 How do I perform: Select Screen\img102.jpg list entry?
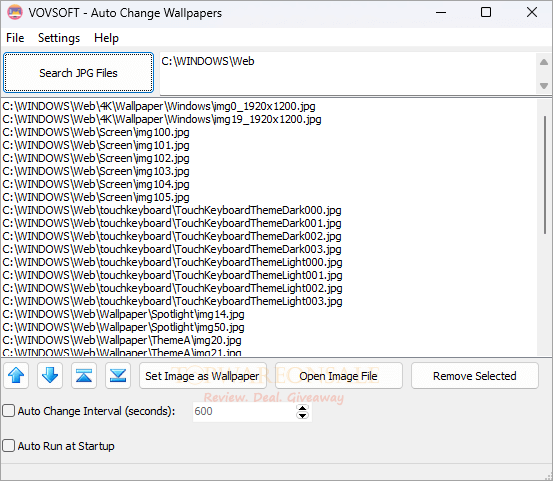click(96, 158)
